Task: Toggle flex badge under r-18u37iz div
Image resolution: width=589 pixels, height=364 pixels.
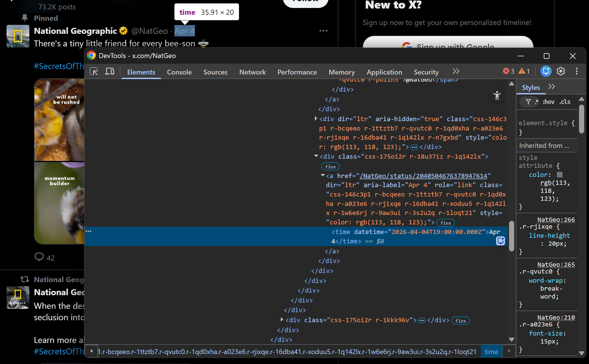Action: (330, 167)
